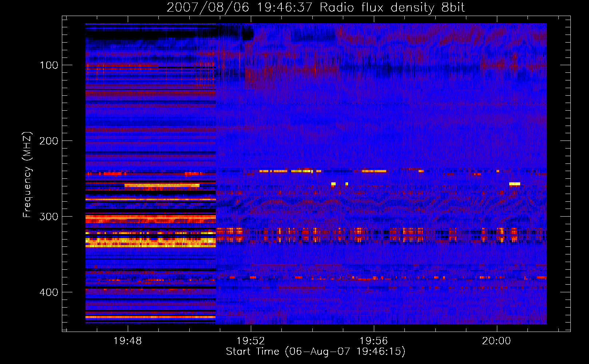Click the 19:52 time tick label

pyautogui.click(x=250, y=341)
